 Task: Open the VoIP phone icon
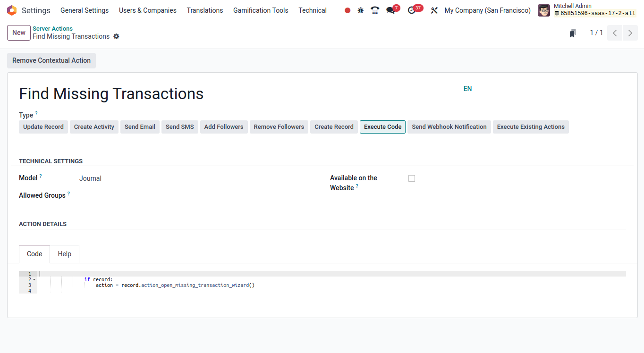pyautogui.click(x=375, y=10)
